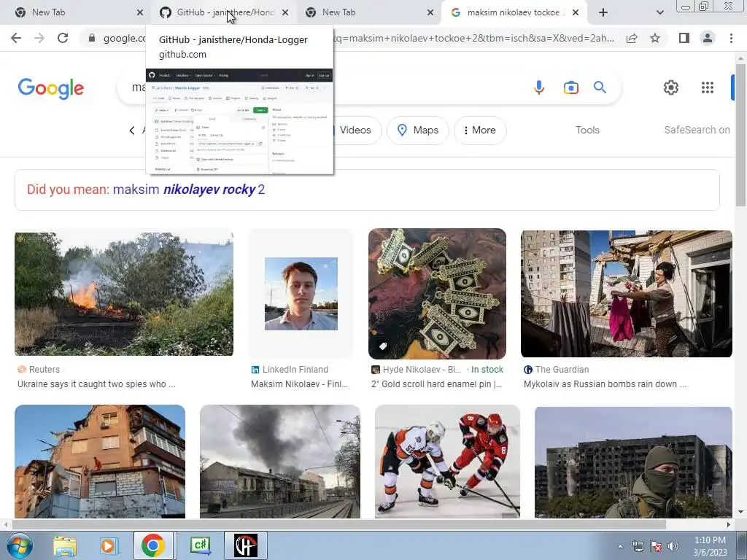Screen dimensions: 747x560
Task: Launch Windows Media Player from taskbar
Action: 108,545
